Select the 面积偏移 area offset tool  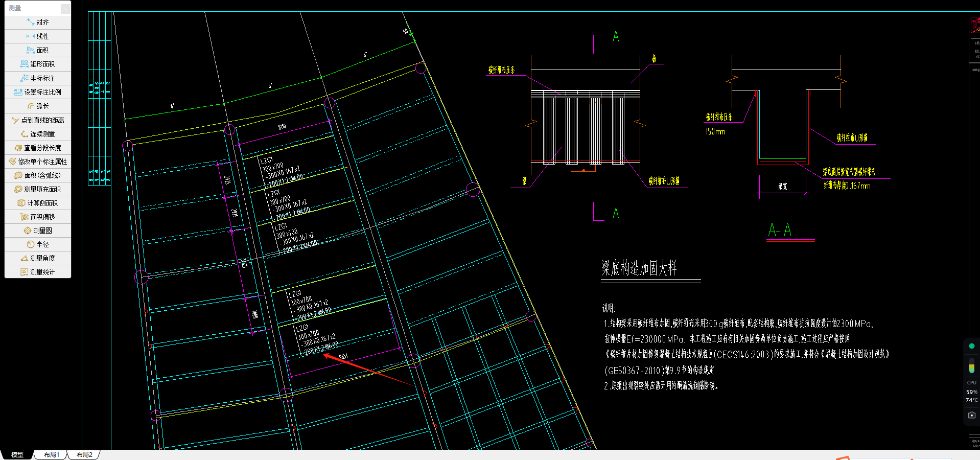click(x=38, y=217)
